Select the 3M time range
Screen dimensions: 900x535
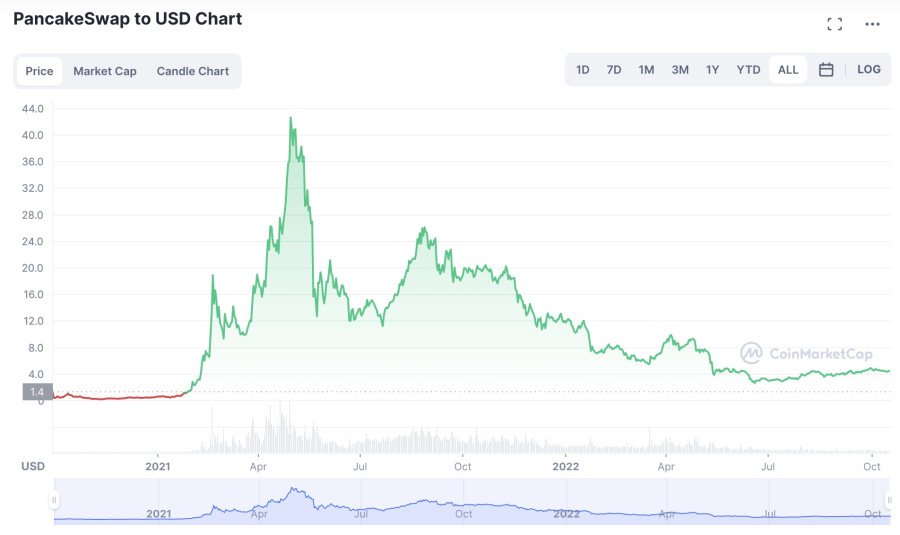[x=680, y=70]
